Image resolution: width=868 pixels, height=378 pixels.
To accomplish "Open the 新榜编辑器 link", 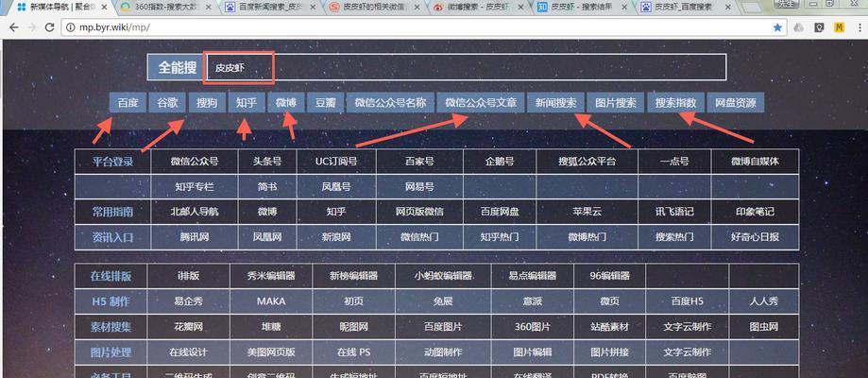I will (354, 275).
